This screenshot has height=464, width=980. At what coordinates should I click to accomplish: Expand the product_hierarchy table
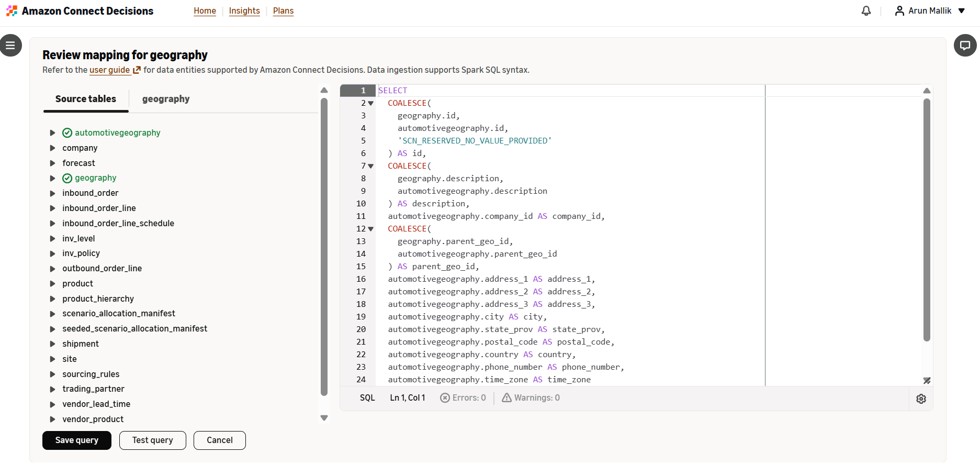[x=52, y=299]
